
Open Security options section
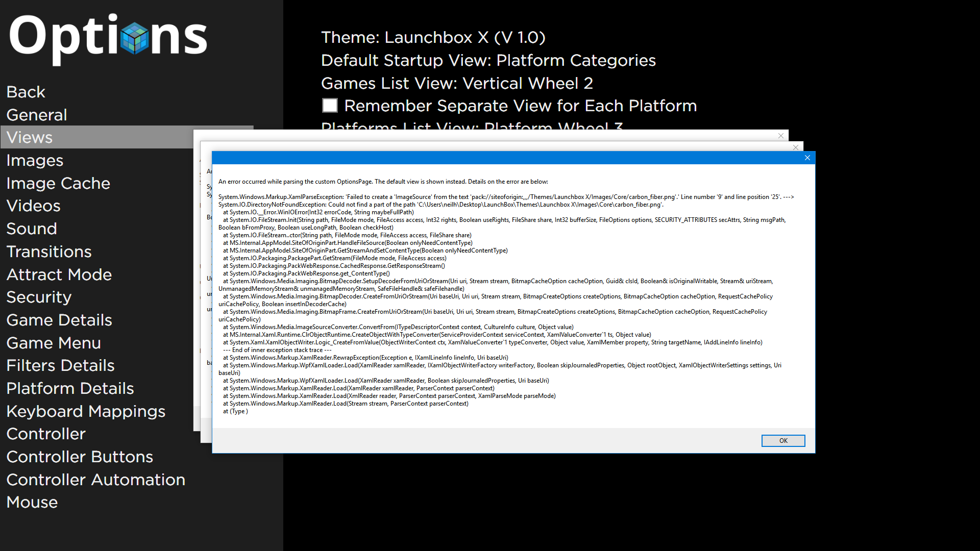(x=39, y=297)
